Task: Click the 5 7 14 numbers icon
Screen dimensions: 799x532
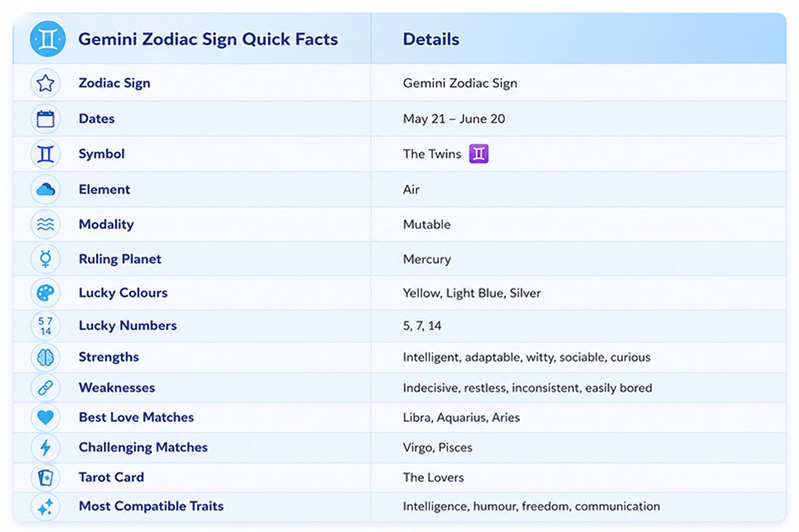Action: click(45, 326)
